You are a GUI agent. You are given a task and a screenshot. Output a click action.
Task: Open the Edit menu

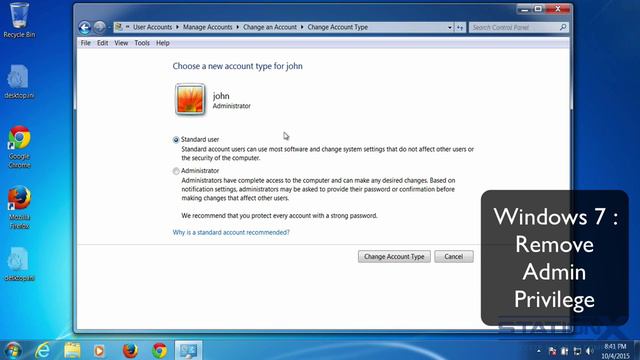102,43
